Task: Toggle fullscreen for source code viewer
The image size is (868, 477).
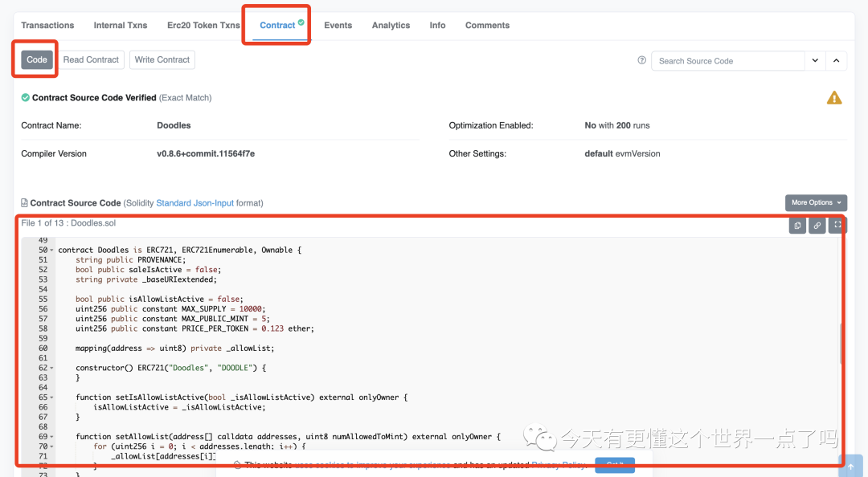Action: coord(837,225)
